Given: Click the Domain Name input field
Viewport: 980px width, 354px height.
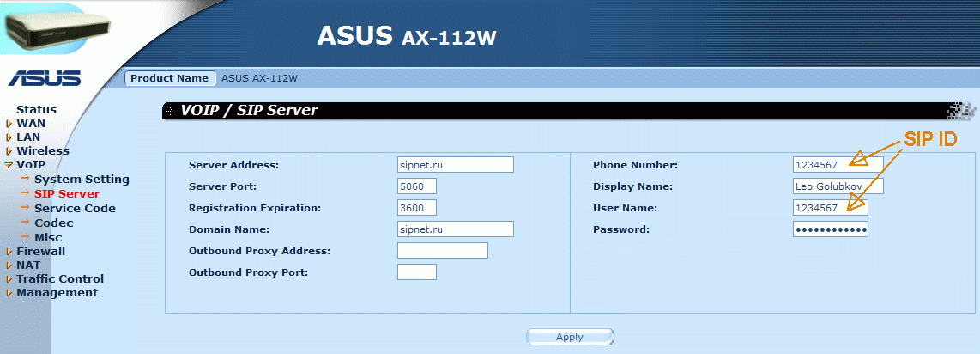Looking at the screenshot, I should click(455, 229).
